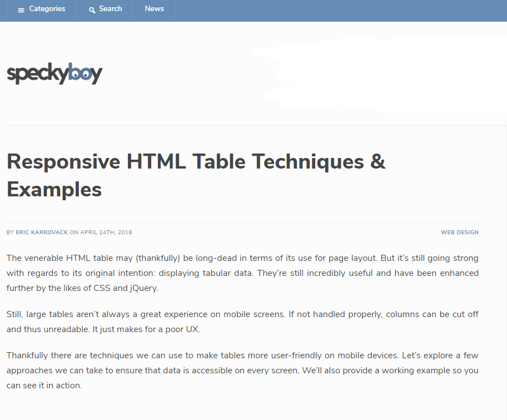
Task: Click the paragraph starting 'Still, large tables'
Action: [x=242, y=322]
